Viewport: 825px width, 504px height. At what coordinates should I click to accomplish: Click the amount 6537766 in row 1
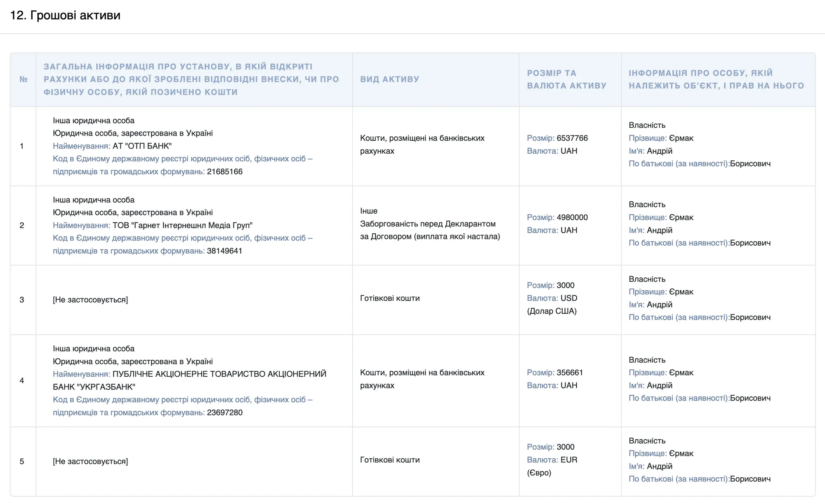[x=572, y=138]
